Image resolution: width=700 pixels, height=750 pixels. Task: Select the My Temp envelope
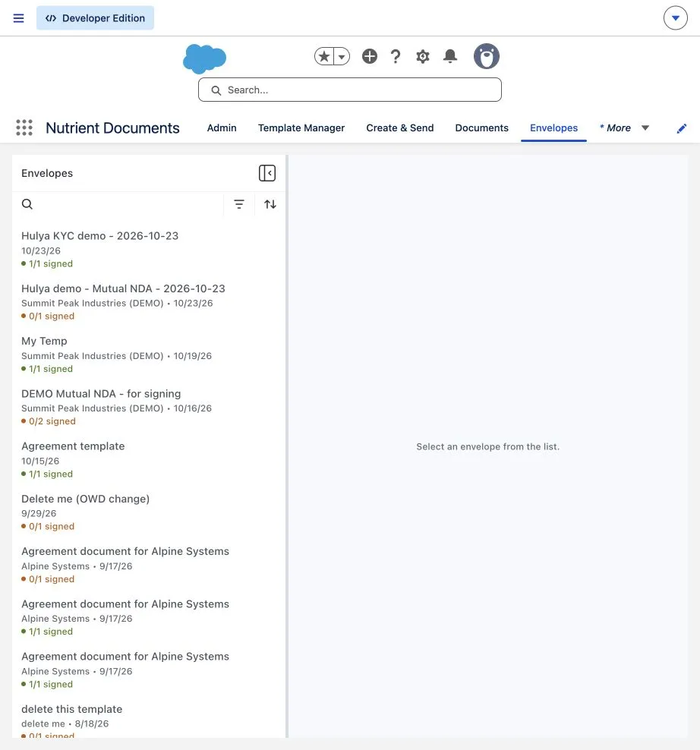pos(148,355)
